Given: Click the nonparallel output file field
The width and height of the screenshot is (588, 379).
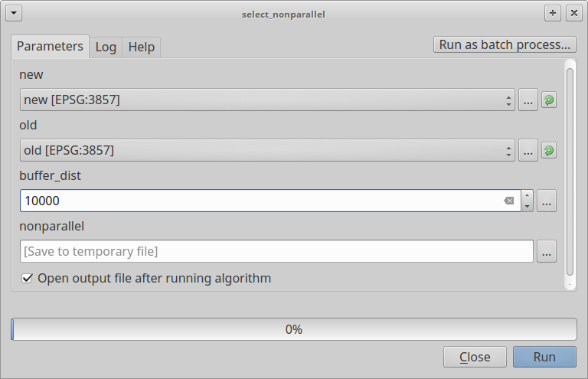Looking at the screenshot, I should (x=276, y=251).
